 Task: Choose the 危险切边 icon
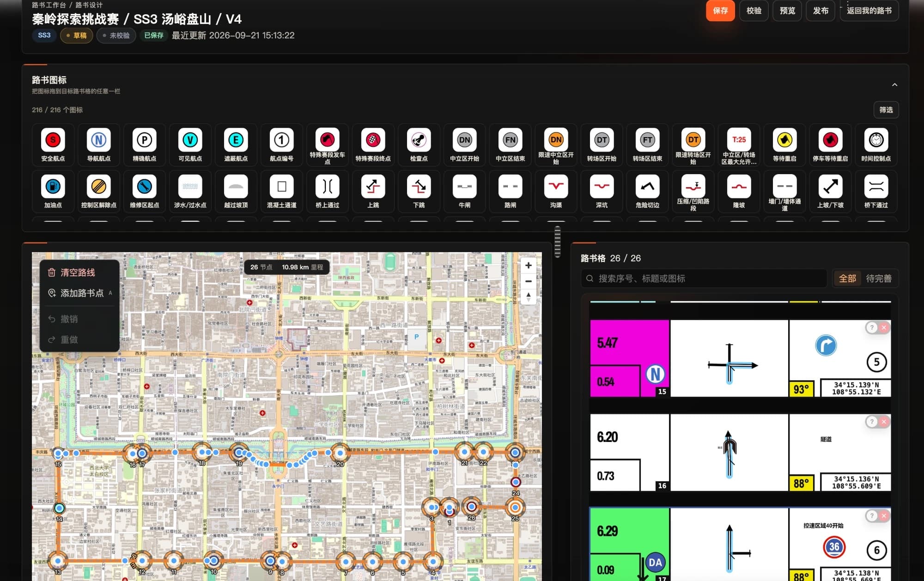pyautogui.click(x=647, y=191)
